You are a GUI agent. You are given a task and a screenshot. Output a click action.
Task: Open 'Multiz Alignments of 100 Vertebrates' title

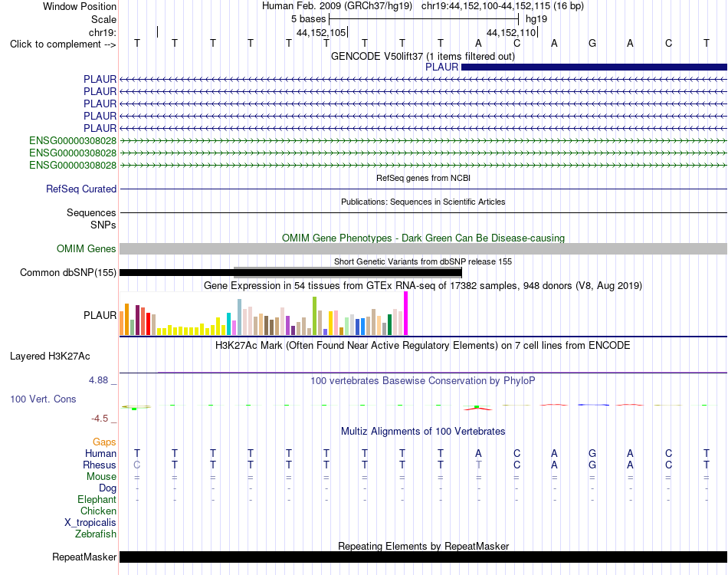423,431
